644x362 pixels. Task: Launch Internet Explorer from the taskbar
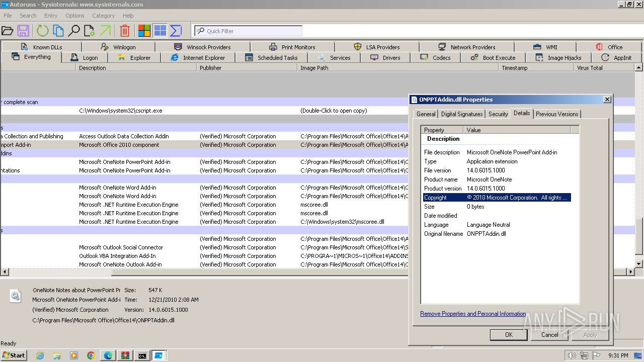[40, 355]
